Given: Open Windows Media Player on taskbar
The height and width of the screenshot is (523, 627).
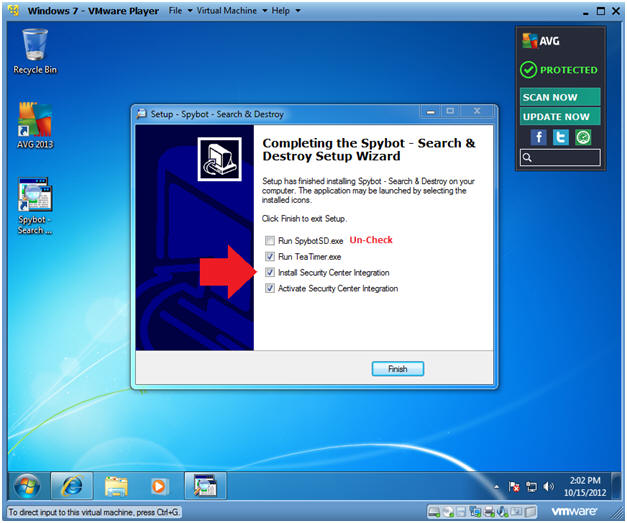Looking at the screenshot, I should click(x=159, y=486).
